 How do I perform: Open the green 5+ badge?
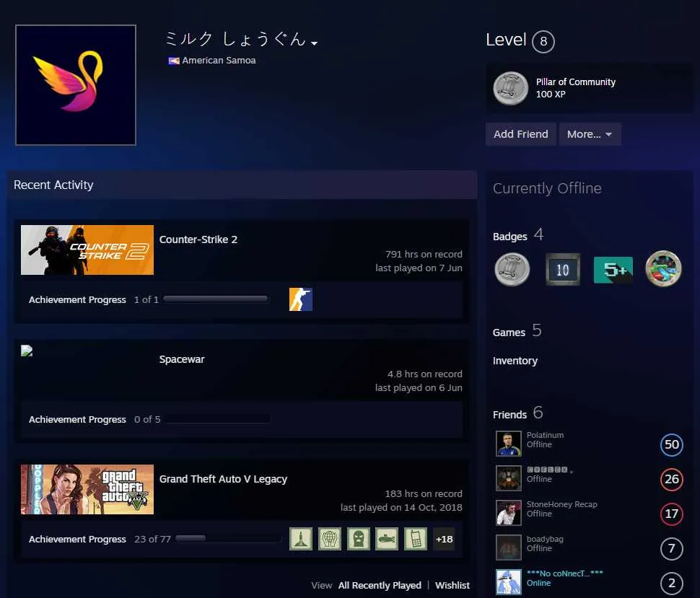(x=613, y=270)
